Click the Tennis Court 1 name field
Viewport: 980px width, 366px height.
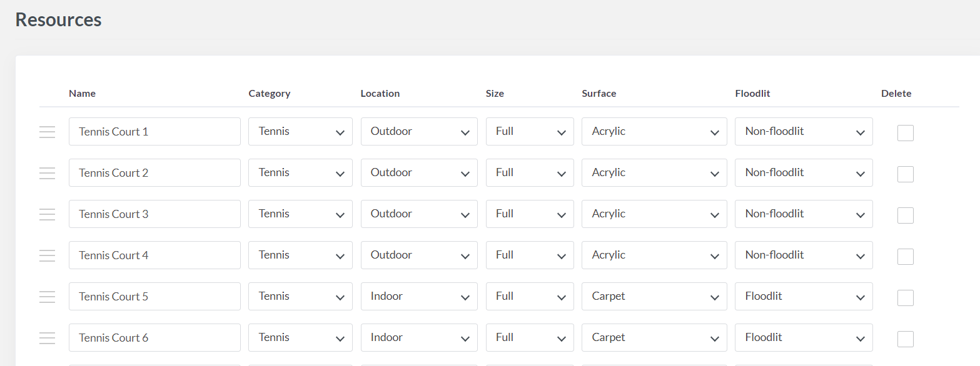(x=154, y=132)
